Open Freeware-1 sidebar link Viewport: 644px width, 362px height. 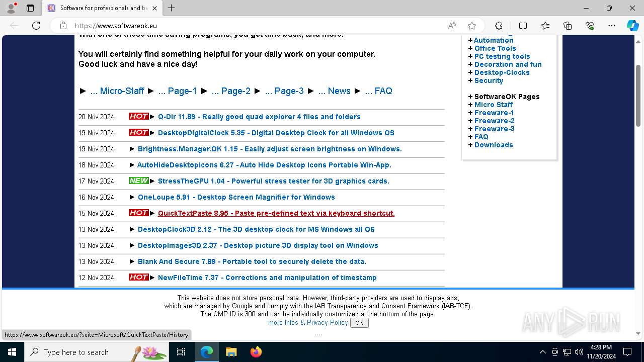[494, 113]
